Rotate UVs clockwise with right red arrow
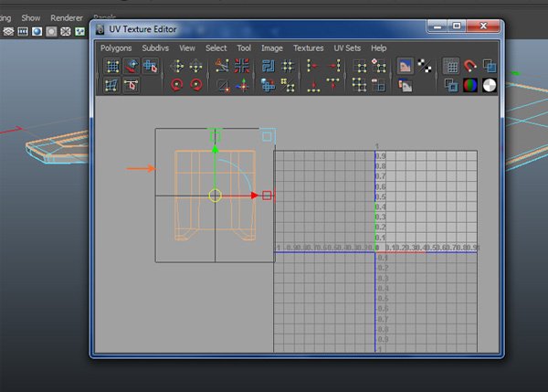This screenshot has height=392, width=548. pos(196,85)
